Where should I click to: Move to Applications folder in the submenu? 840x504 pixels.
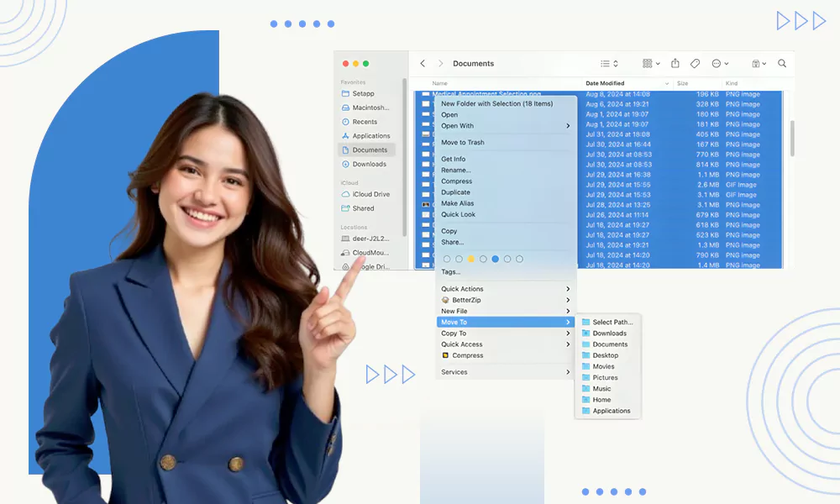coord(607,411)
